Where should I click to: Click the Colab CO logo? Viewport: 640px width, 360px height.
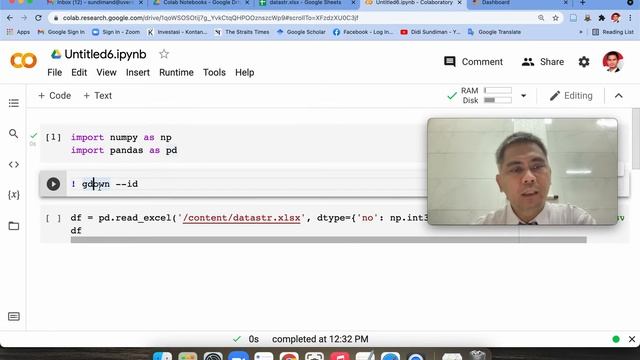23,61
